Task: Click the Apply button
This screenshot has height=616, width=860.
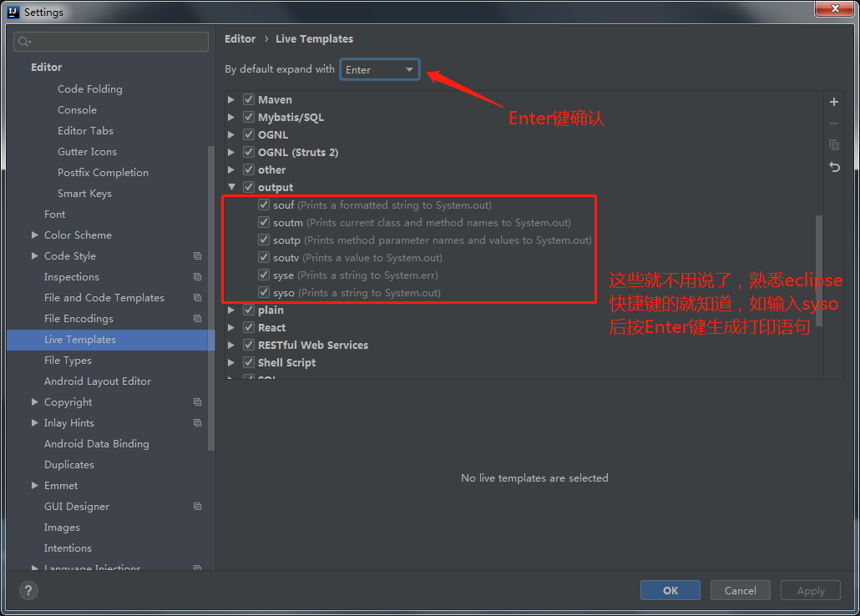Action: coord(809,590)
